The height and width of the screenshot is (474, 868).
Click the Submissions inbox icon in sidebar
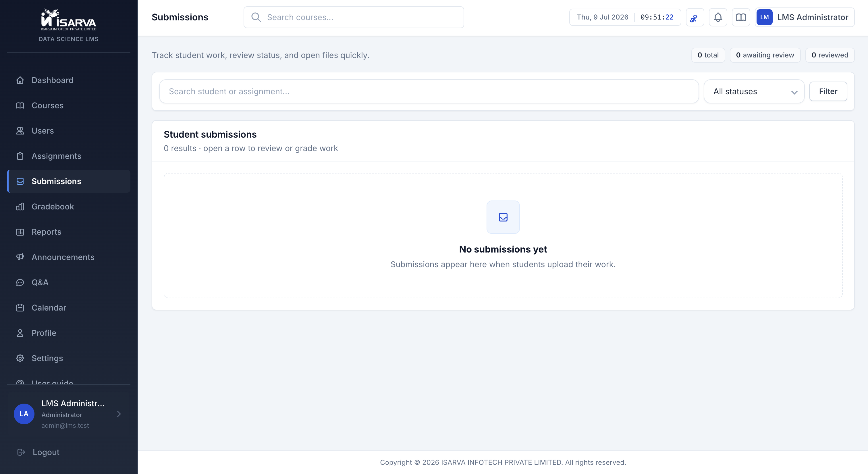pyautogui.click(x=20, y=181)
